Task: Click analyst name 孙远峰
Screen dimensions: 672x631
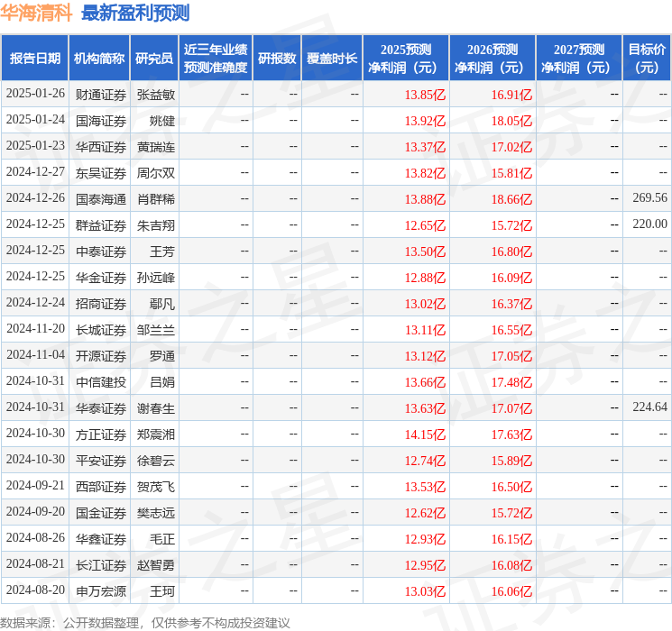Action: point(156,278)
